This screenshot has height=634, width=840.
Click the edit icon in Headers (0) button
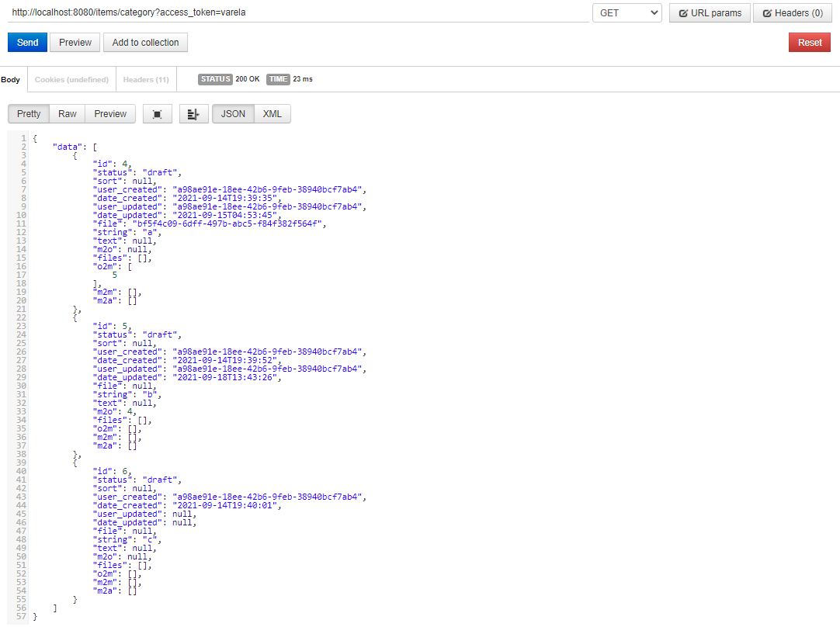pos(767,13)
